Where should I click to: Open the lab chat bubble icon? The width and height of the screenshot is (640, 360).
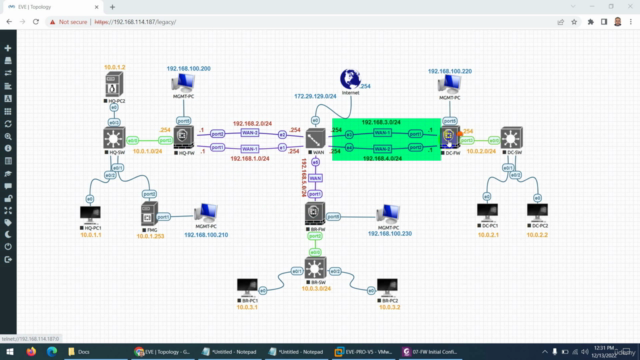8,186
